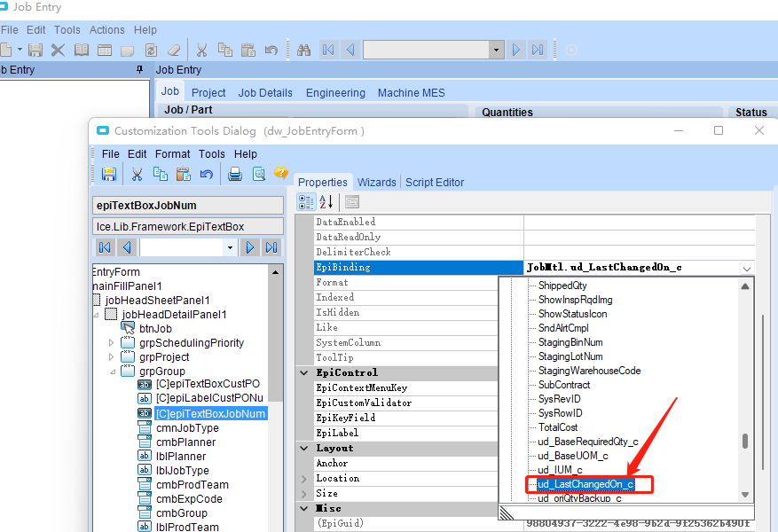Collapse the EpiControl property category

pos(304,373)
